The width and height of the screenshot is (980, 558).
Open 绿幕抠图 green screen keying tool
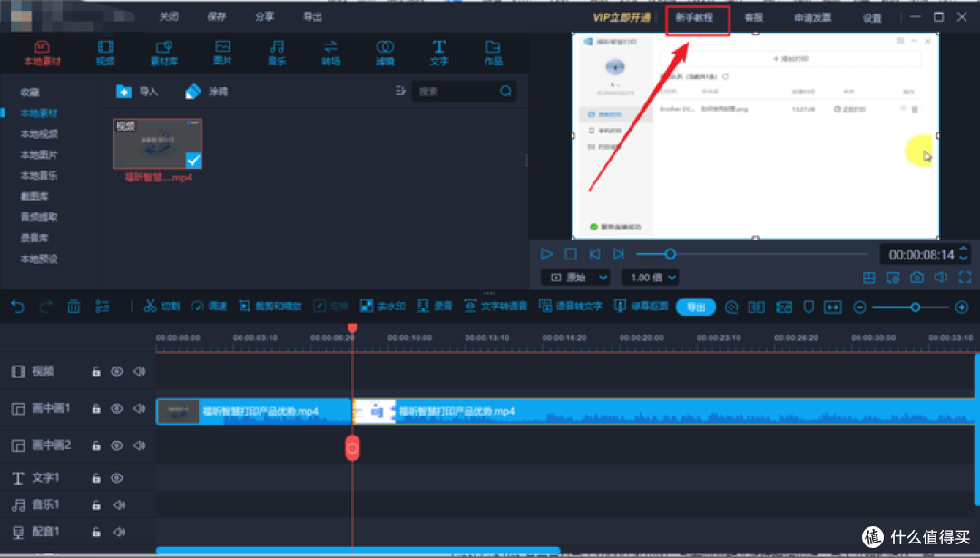coord(642,306)
